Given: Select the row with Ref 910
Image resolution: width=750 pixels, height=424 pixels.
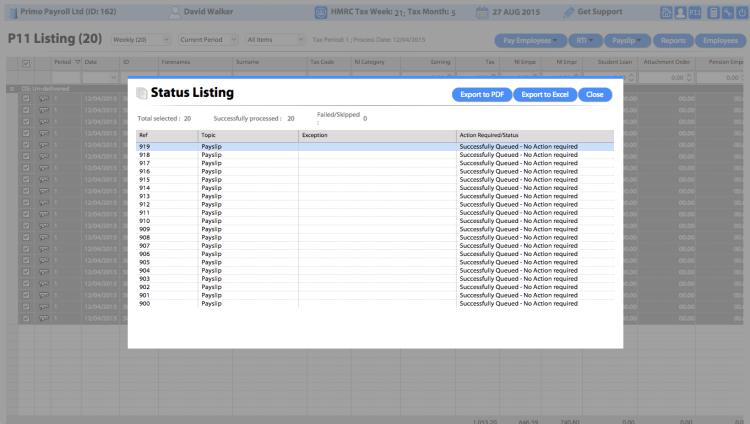Looking at the screenshot, I should coord(375,221).
